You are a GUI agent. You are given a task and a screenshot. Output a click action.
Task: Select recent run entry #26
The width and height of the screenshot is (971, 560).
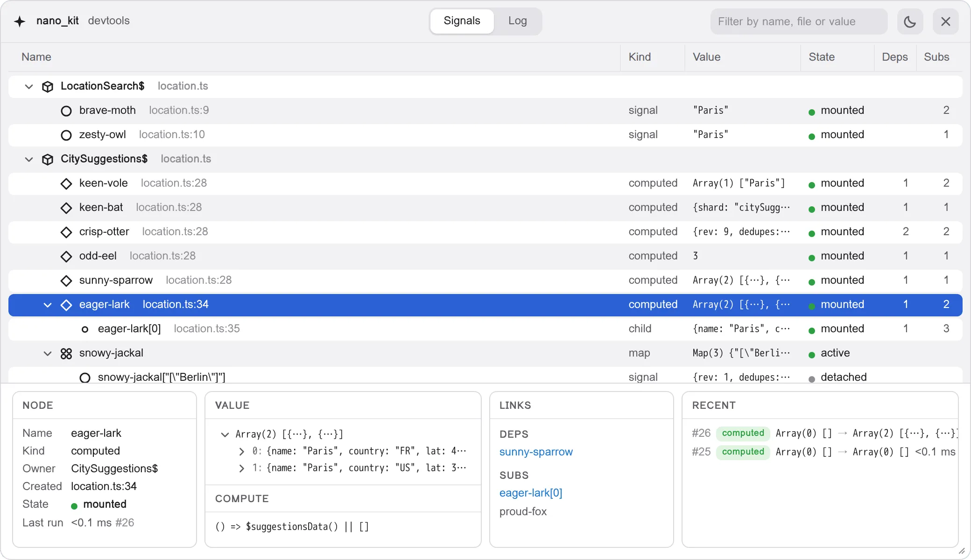coord(824,433)
